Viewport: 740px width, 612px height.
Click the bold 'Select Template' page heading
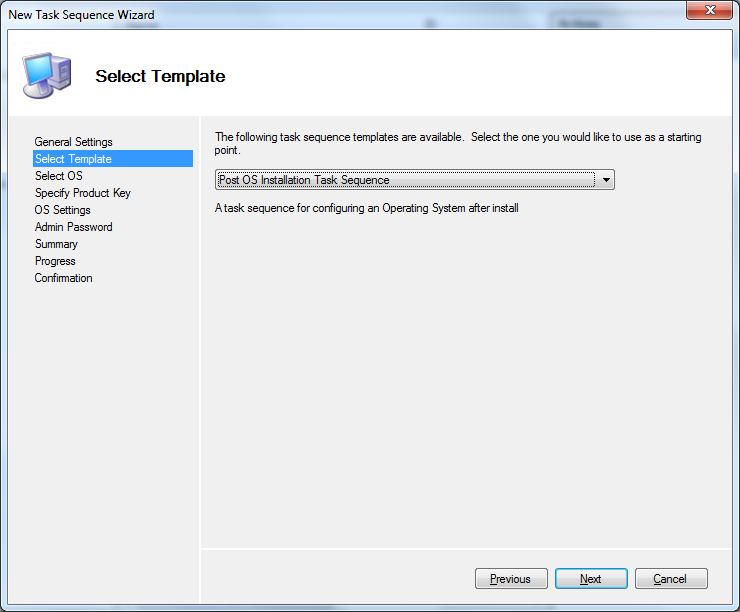pyautogui.click(x=160, y=77)
